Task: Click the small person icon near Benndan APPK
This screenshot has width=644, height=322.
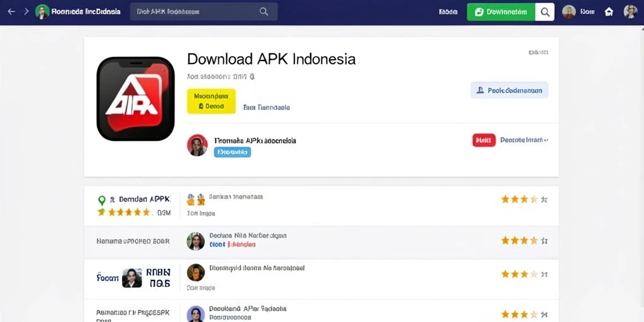Action: click(112, 200)
